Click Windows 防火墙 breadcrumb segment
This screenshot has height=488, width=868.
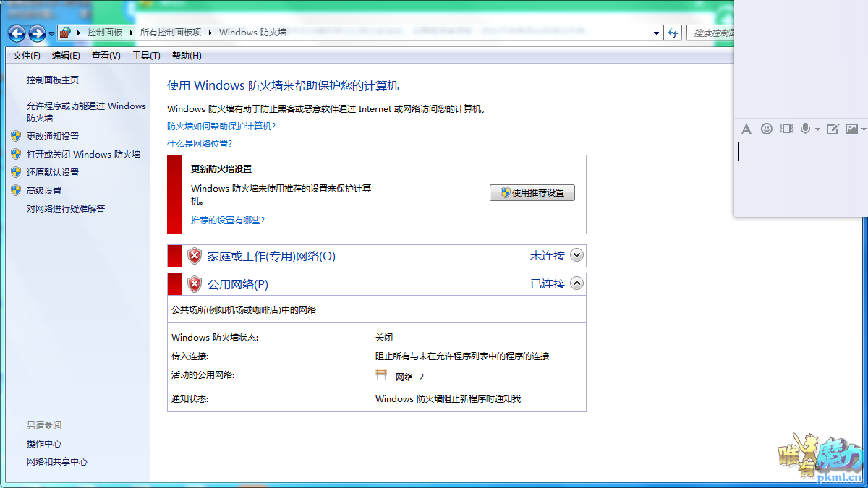(x=253, y=33)
